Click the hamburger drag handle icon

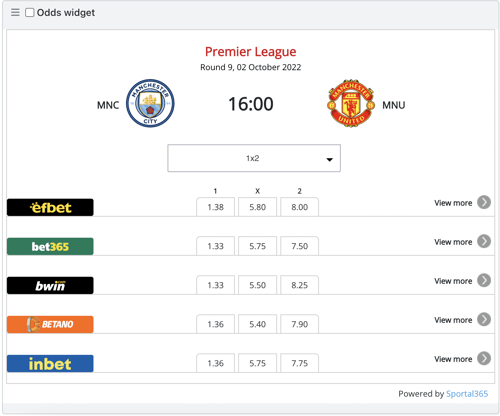click(x=15, y=13)
